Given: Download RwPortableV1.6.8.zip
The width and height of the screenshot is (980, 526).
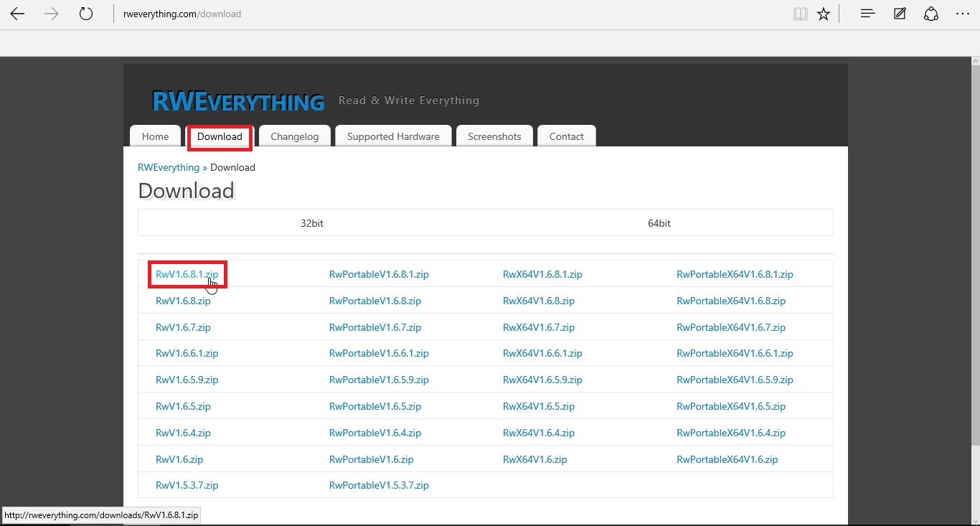Looking at the screenshot, I should point(375,301).
